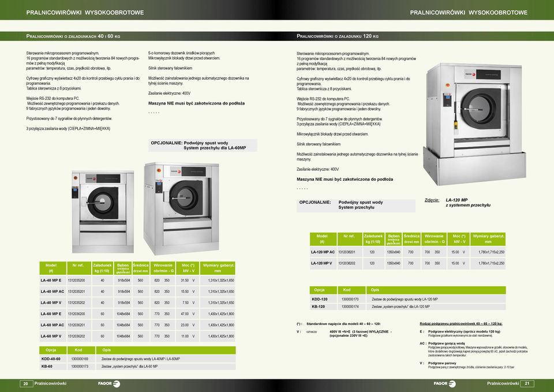The image size is (554, 392).
Task: Click the larger LA-60 washing machine photo
Action: coord(182,208)
